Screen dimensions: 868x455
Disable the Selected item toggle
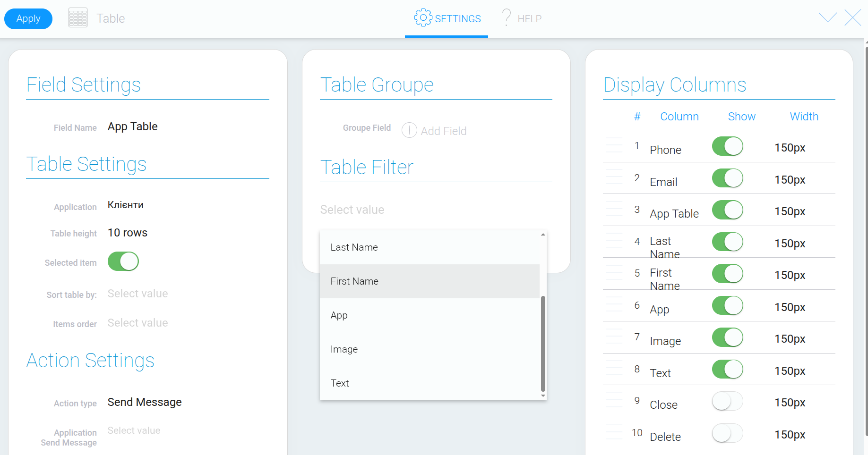[123, 261]
